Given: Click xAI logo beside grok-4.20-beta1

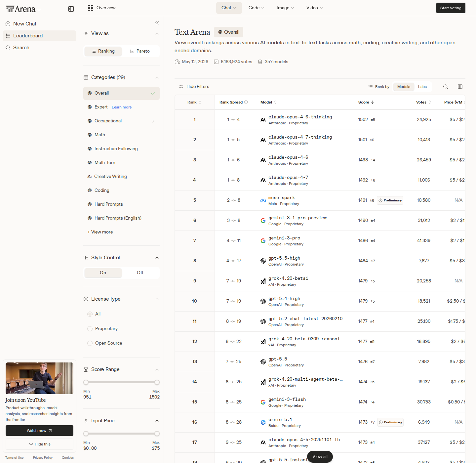Looking at the screenshot, I should (263, 281).
